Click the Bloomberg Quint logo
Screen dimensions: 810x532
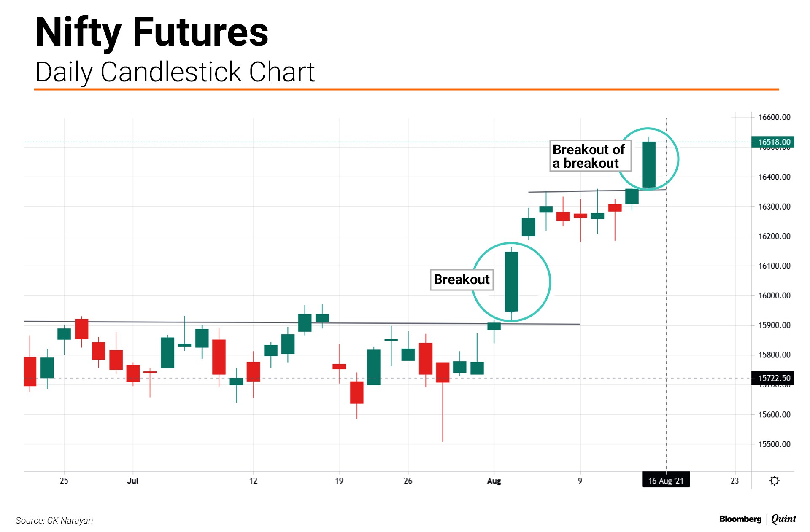pyautogui.click(x=757, y=519)
